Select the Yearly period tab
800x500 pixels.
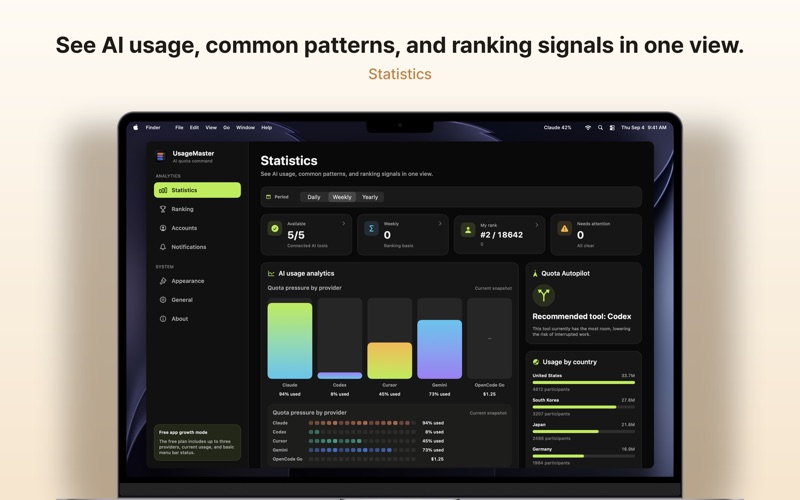pos(370,197)
